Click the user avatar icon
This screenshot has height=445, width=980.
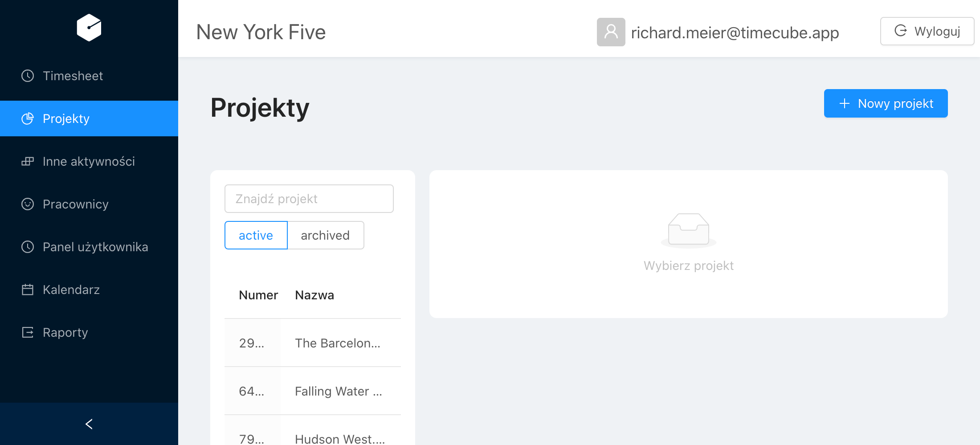(611, 32)
